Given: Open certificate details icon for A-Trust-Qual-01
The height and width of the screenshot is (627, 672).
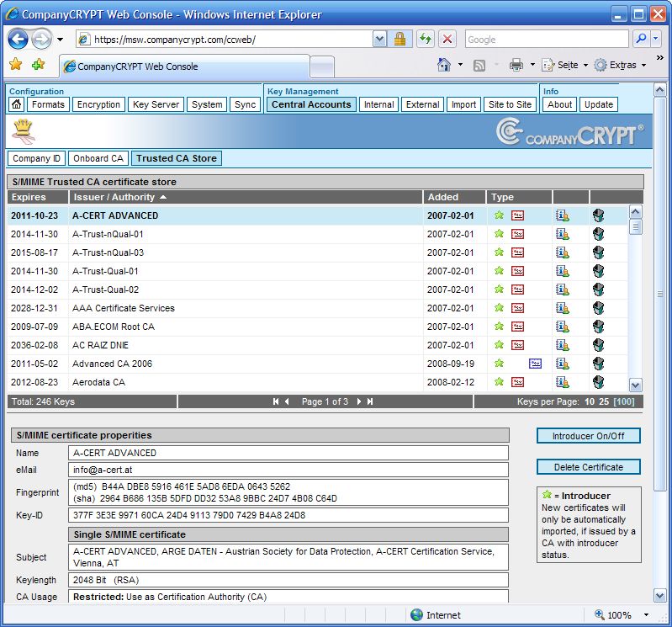Looking at the screenshot, I should (x=563, y=271).
